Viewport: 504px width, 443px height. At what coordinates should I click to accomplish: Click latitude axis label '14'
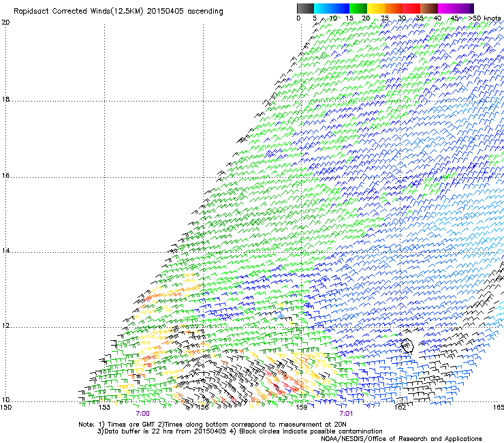(x=5, y=250)
